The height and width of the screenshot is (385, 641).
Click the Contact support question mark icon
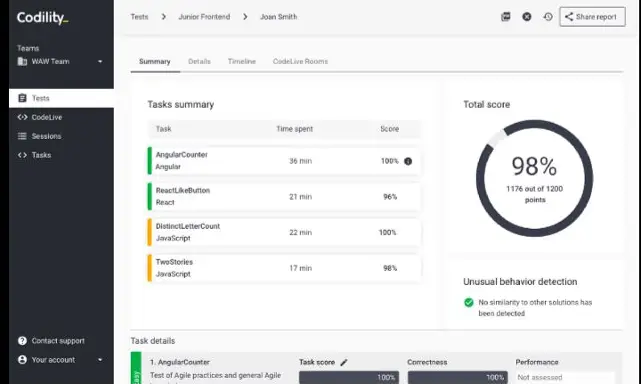point(22,340)
